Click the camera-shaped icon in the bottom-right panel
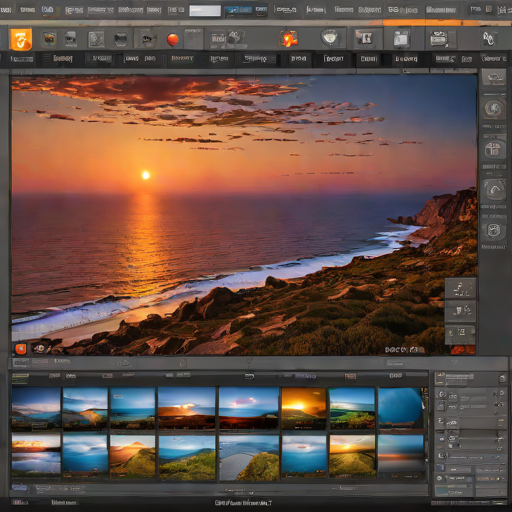The width and height of the screenshot is (512, 512). [452, 438]
